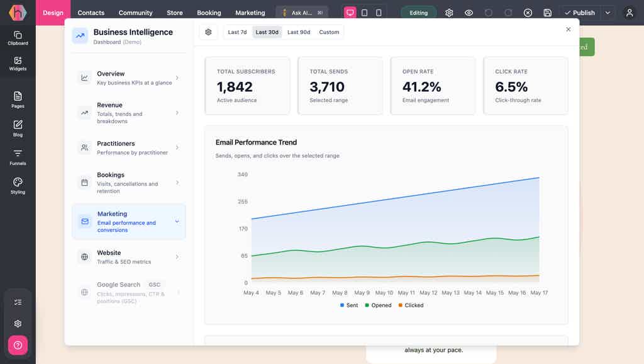Close the Business Intelligence dialog
The width and height of the screenshot is (644, 364).
[x=568, y=29]
